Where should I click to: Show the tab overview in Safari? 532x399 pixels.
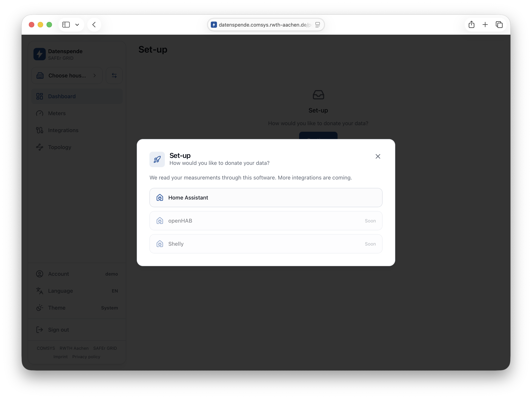(x=499, y=25)
